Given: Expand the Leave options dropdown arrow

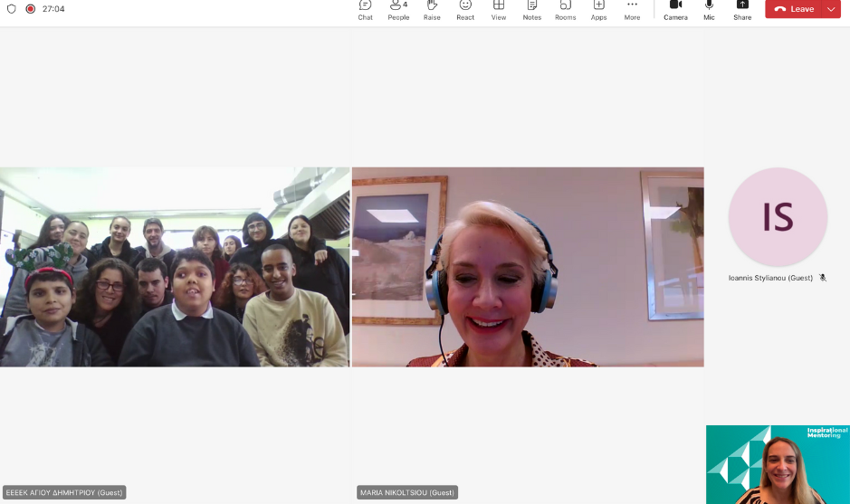Looking at the screenshot, I should [831, 9].
